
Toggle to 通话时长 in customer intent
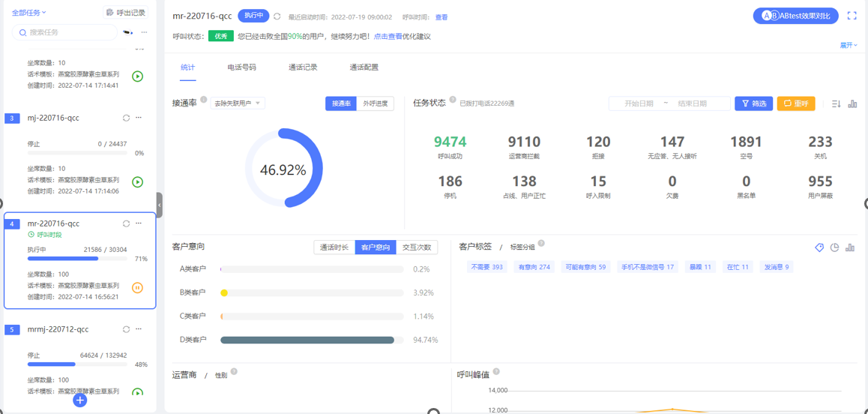tap(334, 247)
